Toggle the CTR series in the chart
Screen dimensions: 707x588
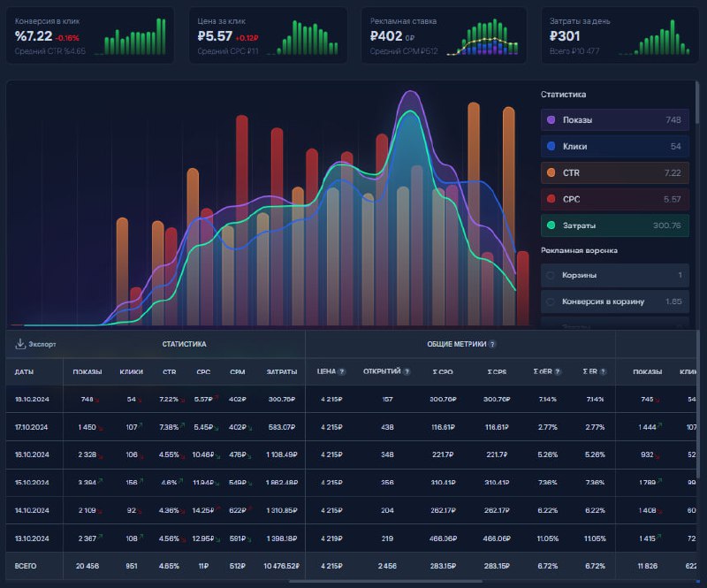point(615,172)
